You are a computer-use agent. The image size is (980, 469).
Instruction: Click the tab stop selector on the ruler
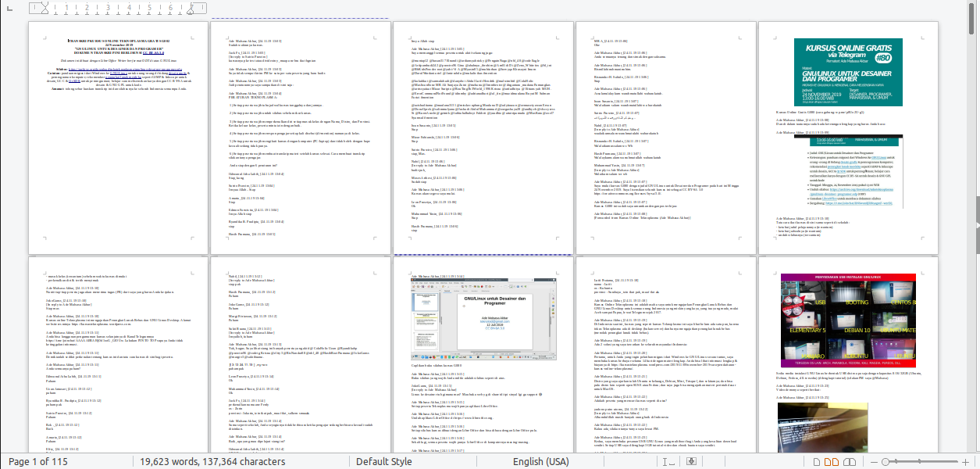pyautogui.click(x=9, y=9)
